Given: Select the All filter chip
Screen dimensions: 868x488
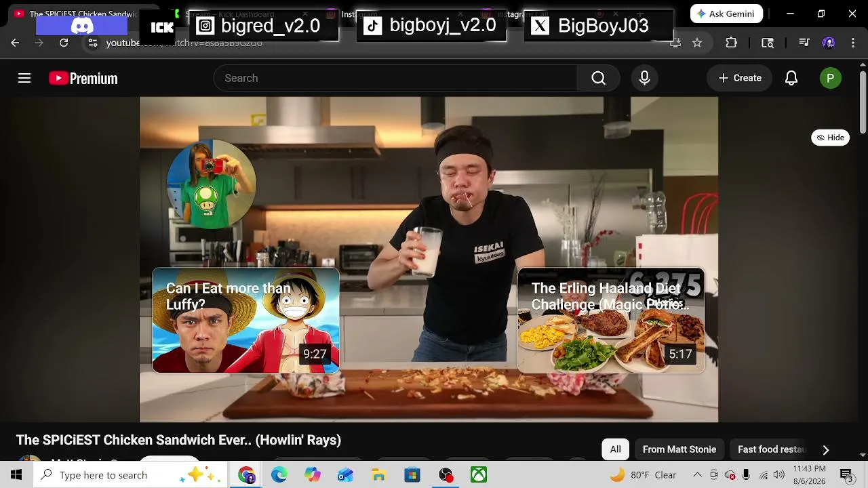Looking at the screenshot, I should point(615,449).
